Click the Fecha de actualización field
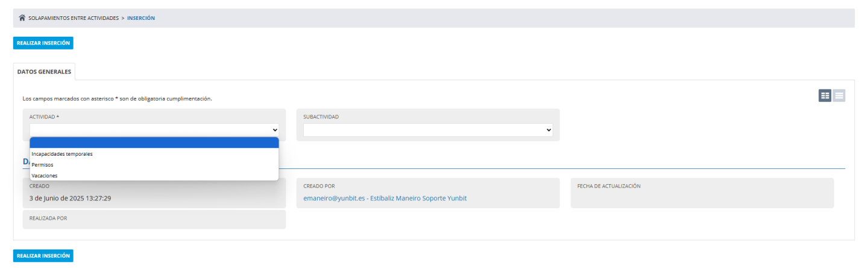This screenshot has width=868, height=268. [x=702, y=193]
